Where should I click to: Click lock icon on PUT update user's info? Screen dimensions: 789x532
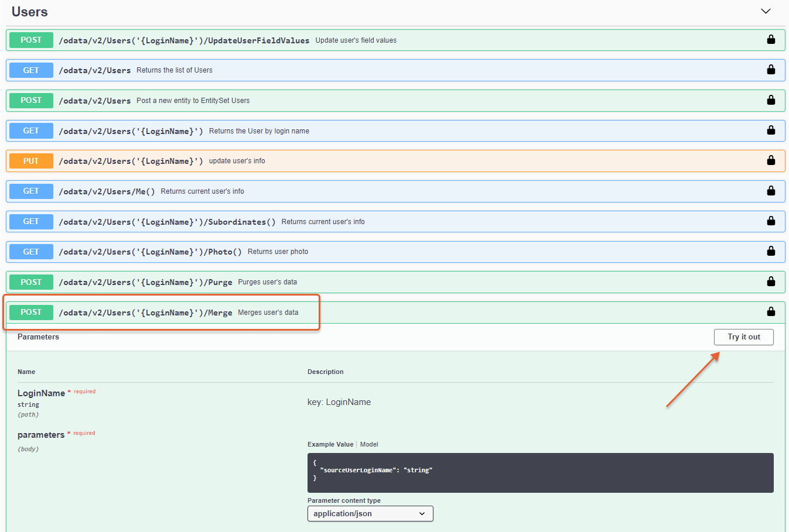click(x=771, y=160)
